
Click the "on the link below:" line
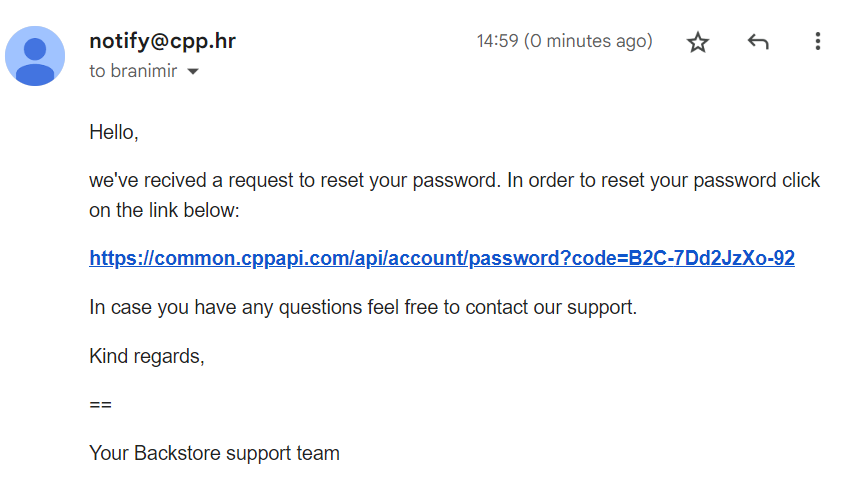(x=164, y=210)
